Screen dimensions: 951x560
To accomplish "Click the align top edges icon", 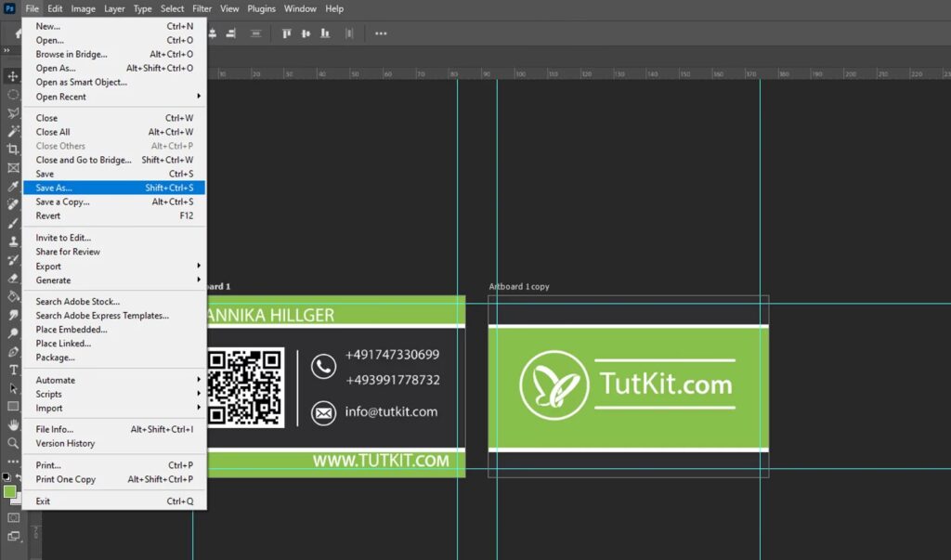I will [286, 33].
